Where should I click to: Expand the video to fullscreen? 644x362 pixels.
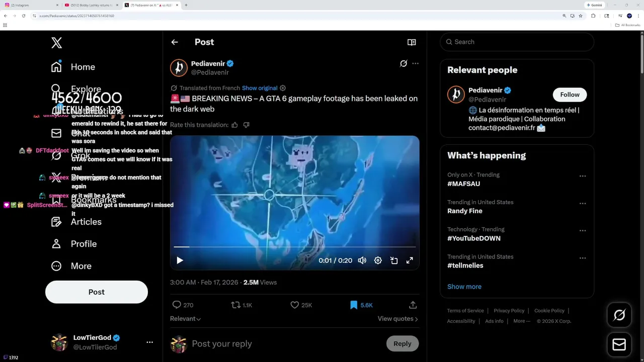pos(410,260)
